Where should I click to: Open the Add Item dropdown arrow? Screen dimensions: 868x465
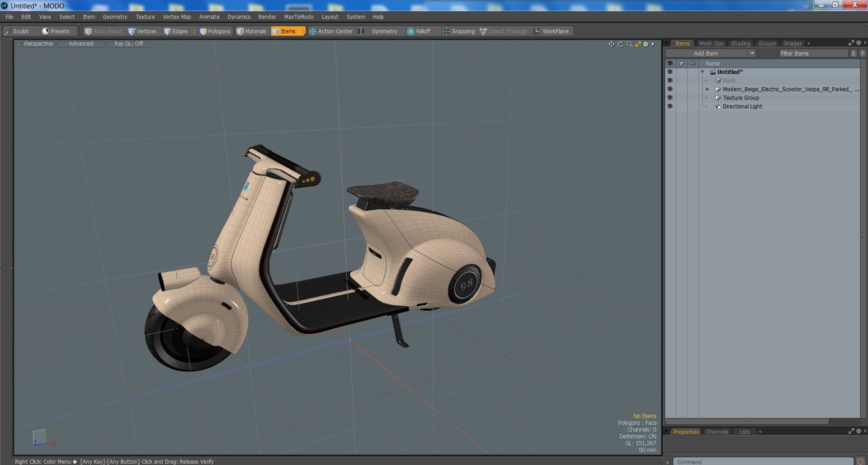pyautogui.click(x=752, y=53)
